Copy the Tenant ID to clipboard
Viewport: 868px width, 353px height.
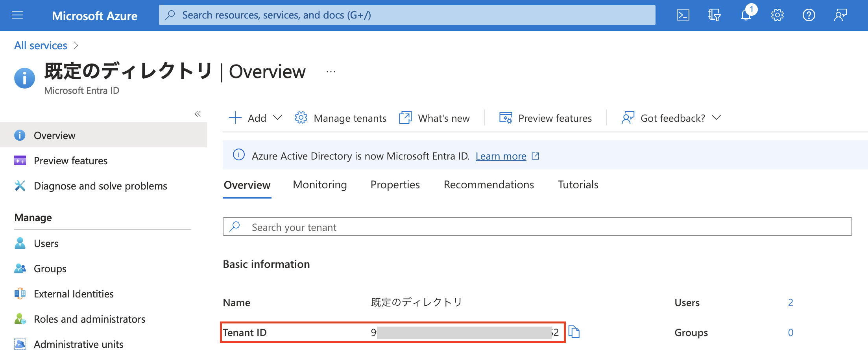(x=574, y=332)
